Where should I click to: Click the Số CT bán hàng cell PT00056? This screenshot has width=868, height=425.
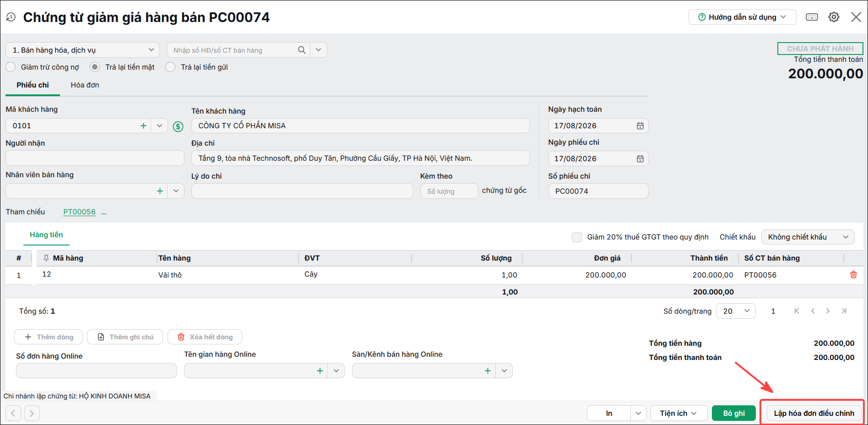coord(790,275)
